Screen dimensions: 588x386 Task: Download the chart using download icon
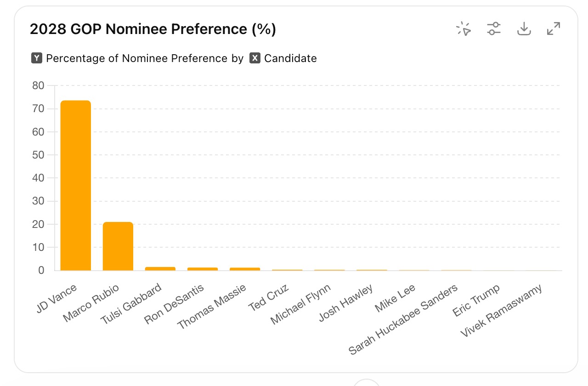(x=524, y=29)
